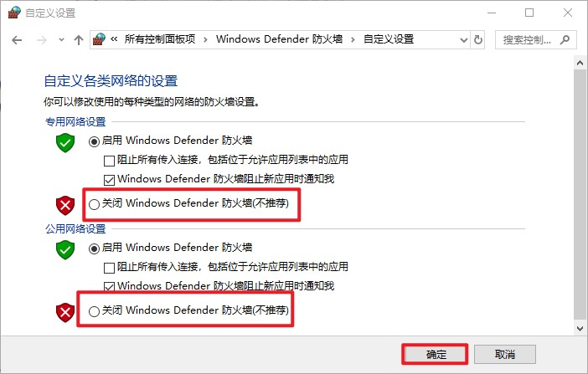
Task: Click the 自定义各类网络的设置 heading
Action: [111, 81]
